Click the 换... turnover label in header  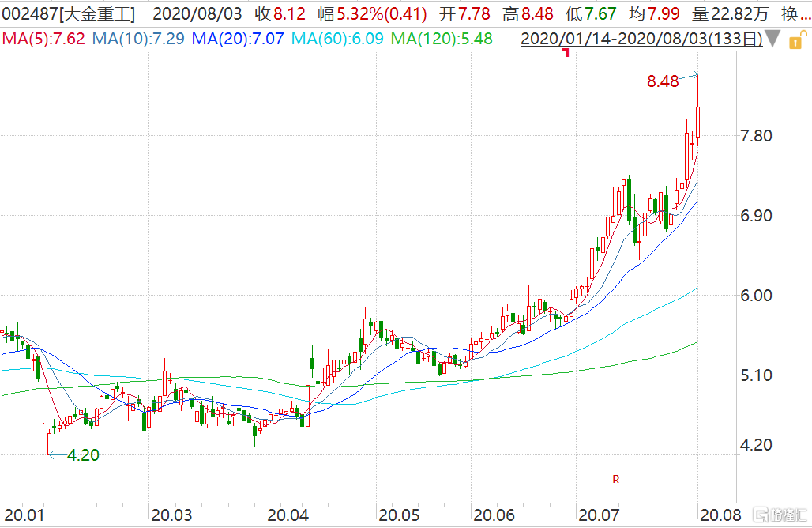pyautogui.click(x=796, y=14)
